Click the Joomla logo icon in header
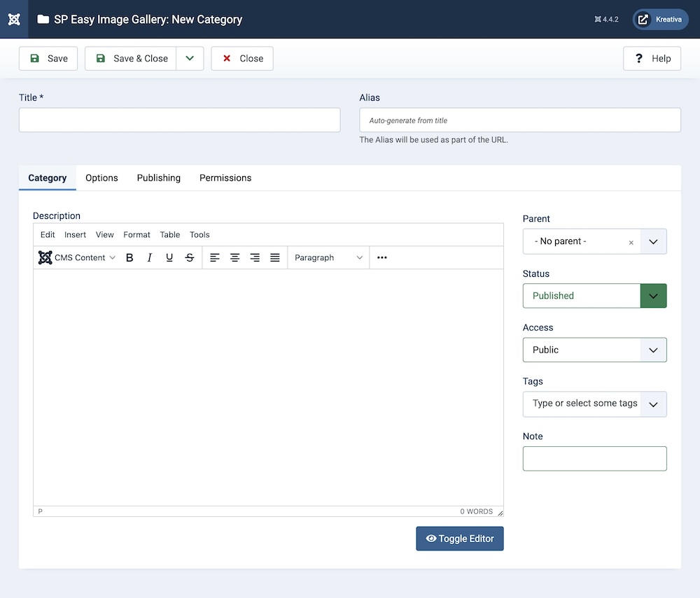The width and height of the screenshot is (700, 598). (x=14, y=19)
